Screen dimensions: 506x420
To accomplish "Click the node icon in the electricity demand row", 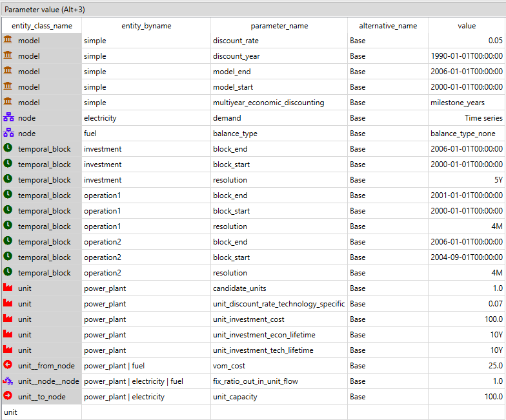I will point(8,117).
